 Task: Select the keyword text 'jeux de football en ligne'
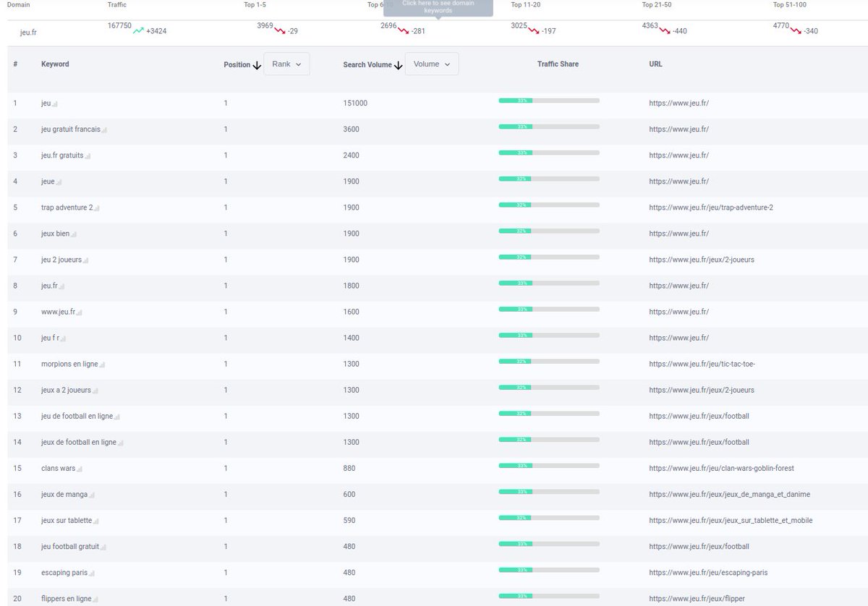click(x=79, y=442)
